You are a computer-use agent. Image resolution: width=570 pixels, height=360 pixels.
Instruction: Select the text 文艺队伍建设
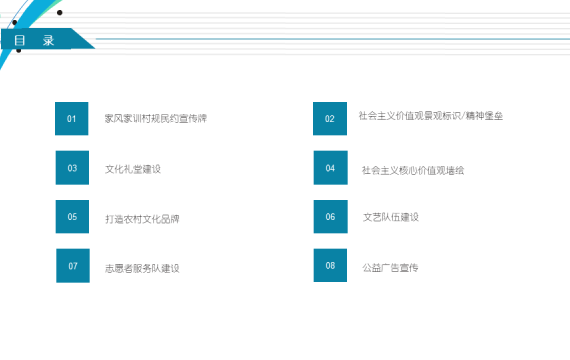click(x=391, y=217)
